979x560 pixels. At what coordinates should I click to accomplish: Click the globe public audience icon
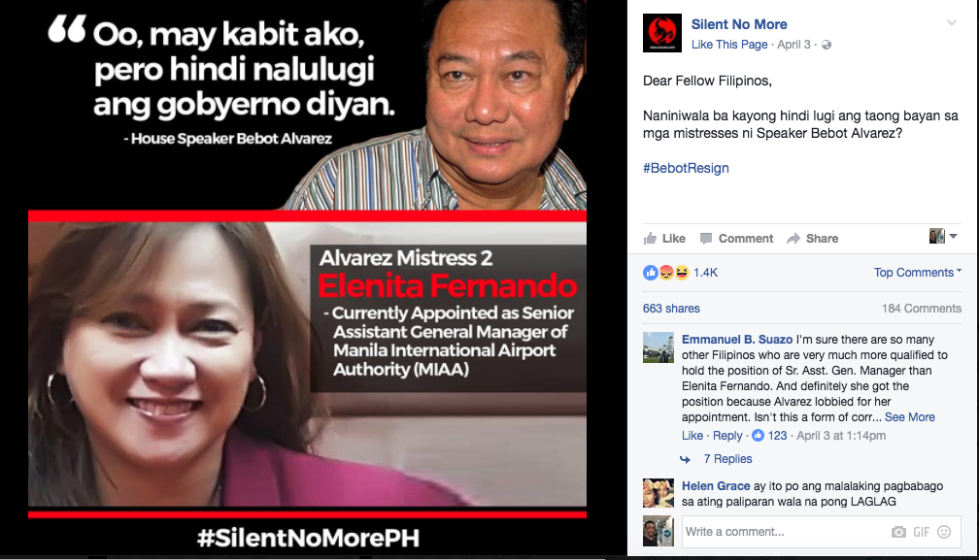pyautogui.click(x=826, y=45)
